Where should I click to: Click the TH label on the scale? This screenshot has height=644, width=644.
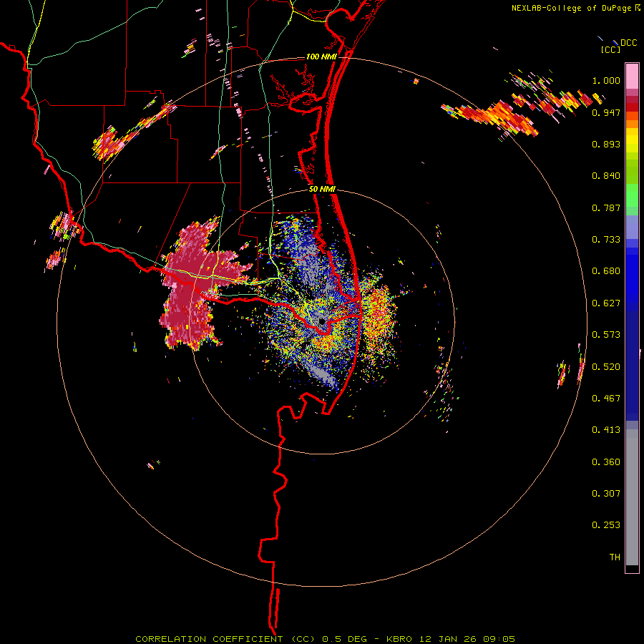point(615,557)
